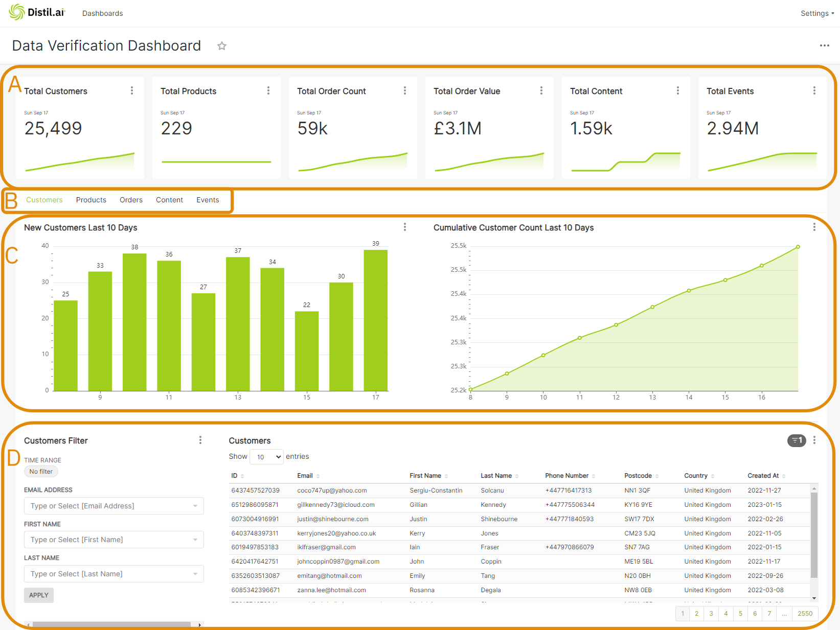
Task: Click the Customers table vertical scrollbar
Action: point(814,535)
